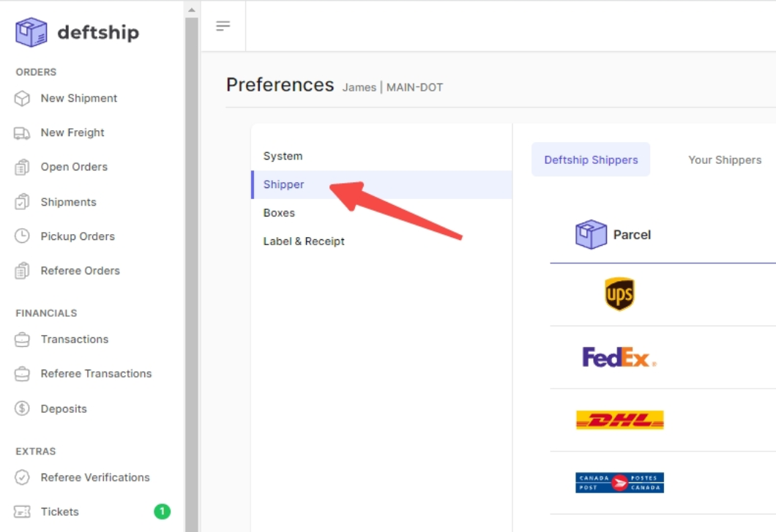Open the Referee Transactions page
Viewport: 776px width, 532px height.
(96, 374)
